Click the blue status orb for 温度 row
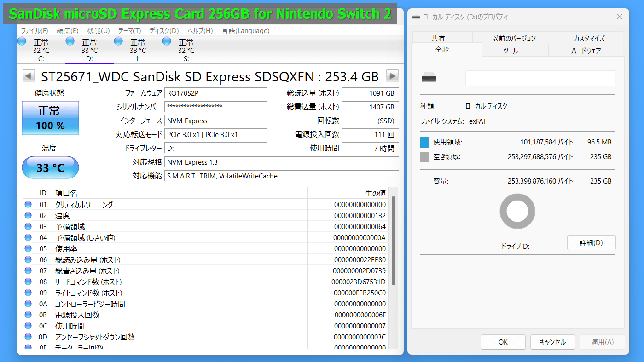 pos(28,216)
